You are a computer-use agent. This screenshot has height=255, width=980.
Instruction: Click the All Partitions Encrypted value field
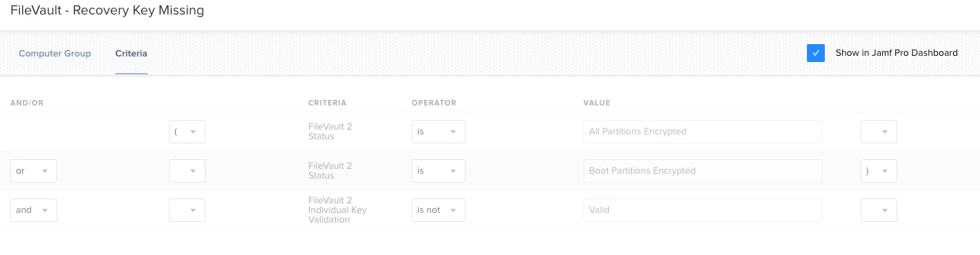point(703,132)
